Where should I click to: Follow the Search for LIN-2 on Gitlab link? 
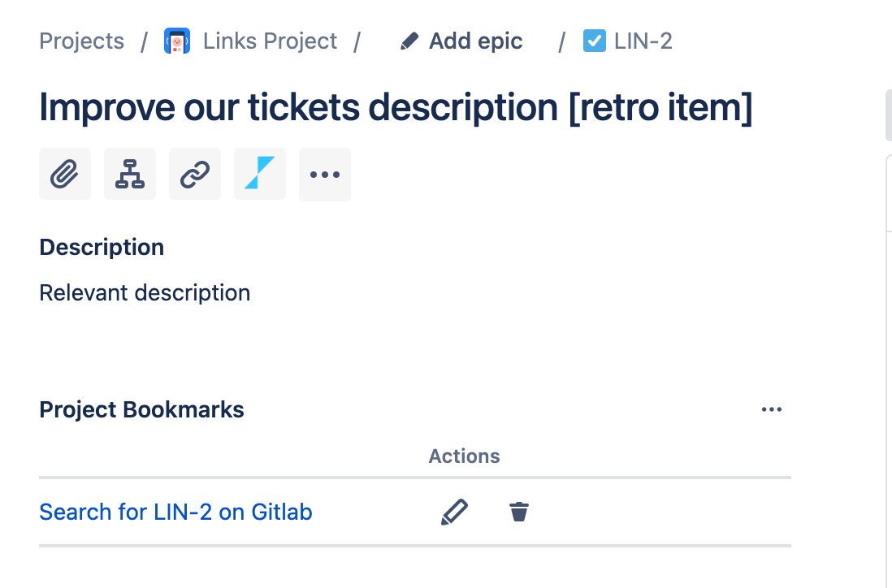point(175,512)
